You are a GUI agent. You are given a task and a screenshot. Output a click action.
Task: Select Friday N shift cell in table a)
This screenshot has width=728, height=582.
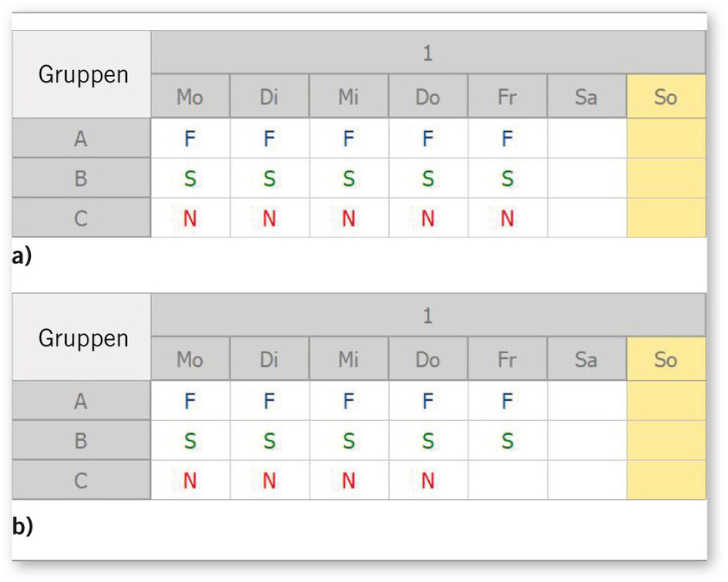tap(507, 218)
